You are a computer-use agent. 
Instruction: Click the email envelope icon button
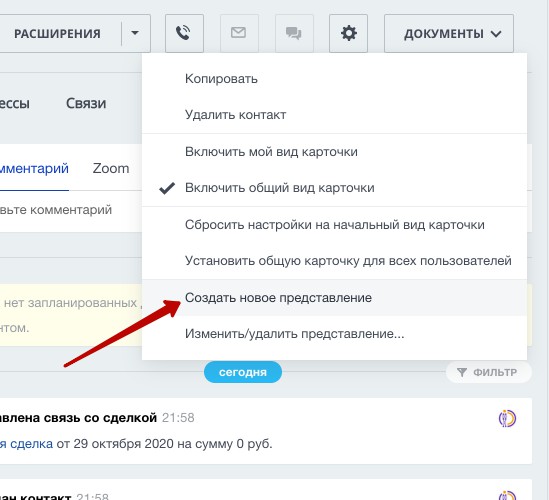[x=239, y=33]
